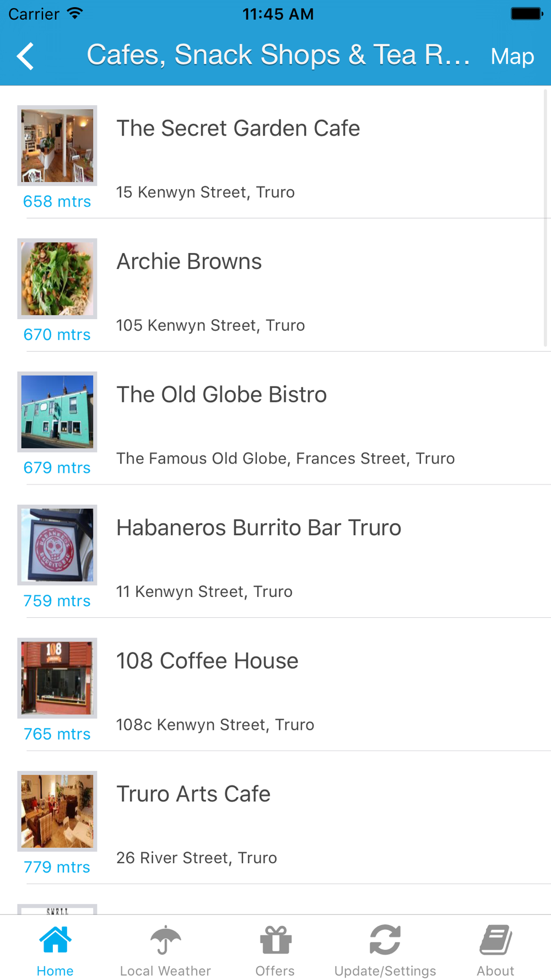Open the Local Weather umbrella tab

(x=165, y=950)
